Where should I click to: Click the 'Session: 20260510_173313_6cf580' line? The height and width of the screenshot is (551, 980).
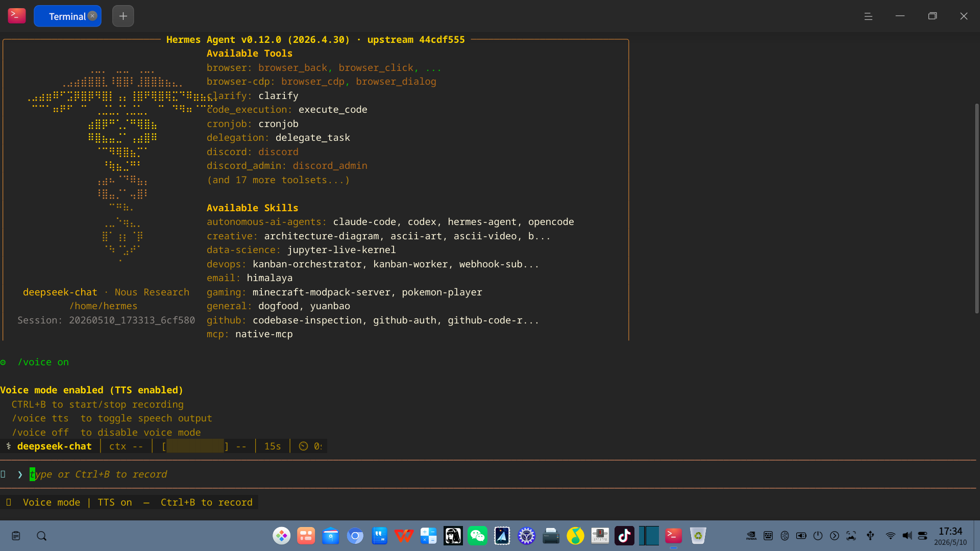[x=106, y=320]
